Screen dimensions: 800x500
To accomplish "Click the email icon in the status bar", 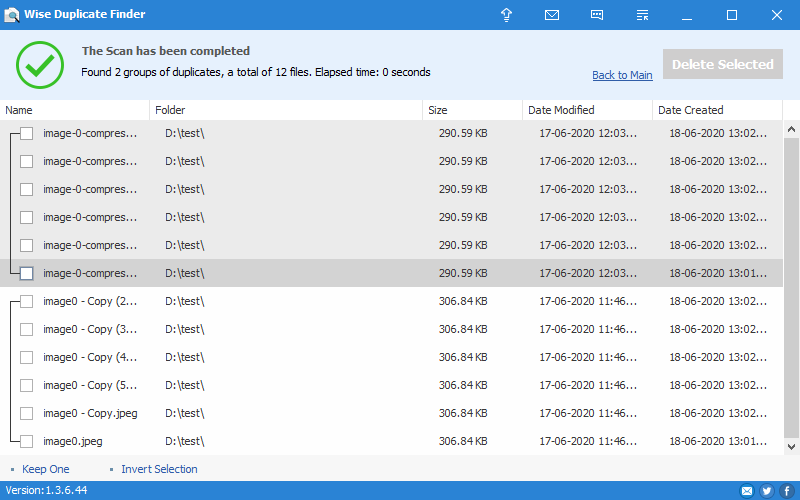I will [x=746, y=491].
